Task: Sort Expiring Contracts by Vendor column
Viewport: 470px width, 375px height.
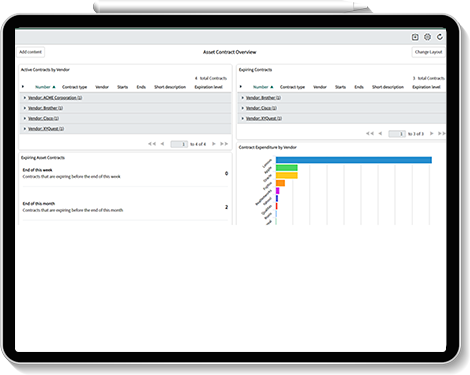Action: (x=320, y=87)
